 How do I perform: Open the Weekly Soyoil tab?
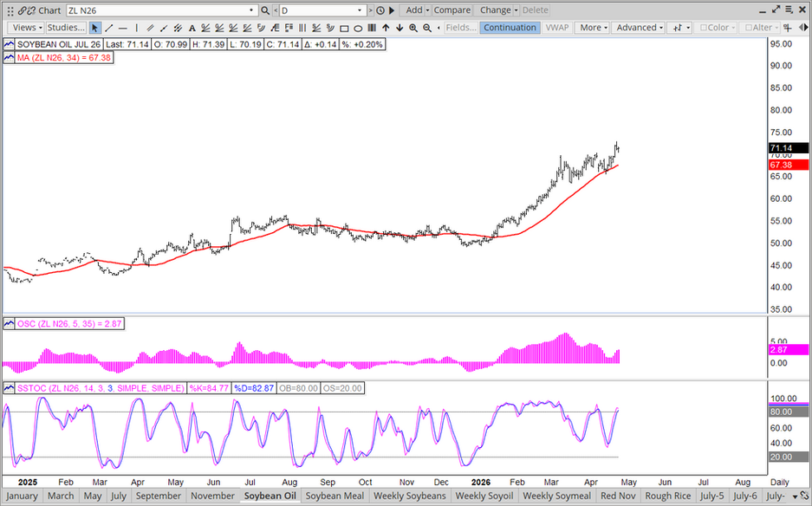(484, 496)
